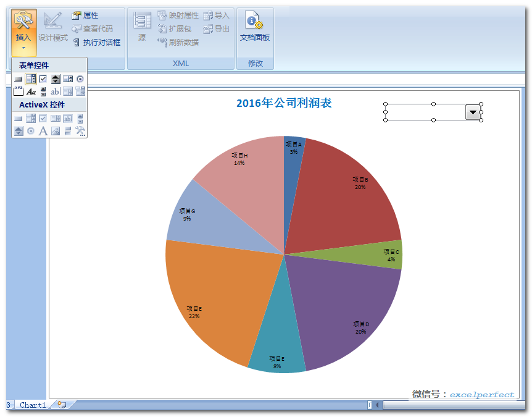Click the horizontal scrollbar left arrow

[377, 405]
